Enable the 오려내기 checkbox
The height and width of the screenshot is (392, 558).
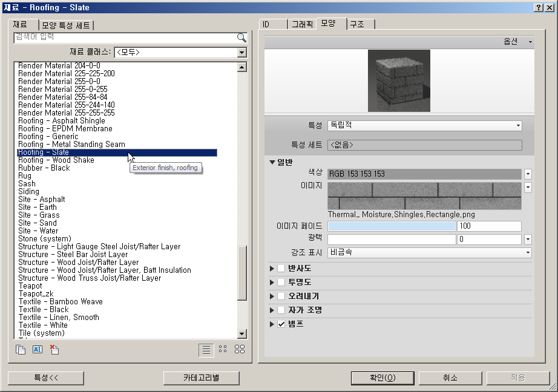281,296
